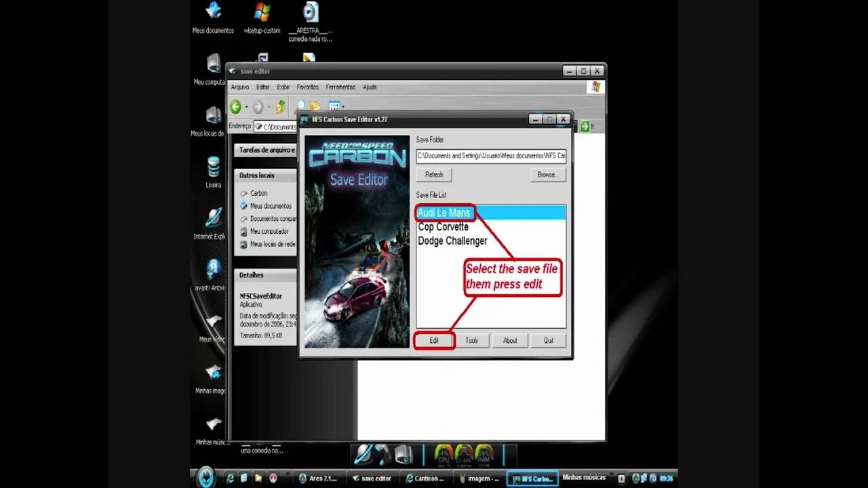The width and height of the screenshot is (868, 488).
Task: Click the Up folder icon in explorer toolbar
Action: coord(280,106)
